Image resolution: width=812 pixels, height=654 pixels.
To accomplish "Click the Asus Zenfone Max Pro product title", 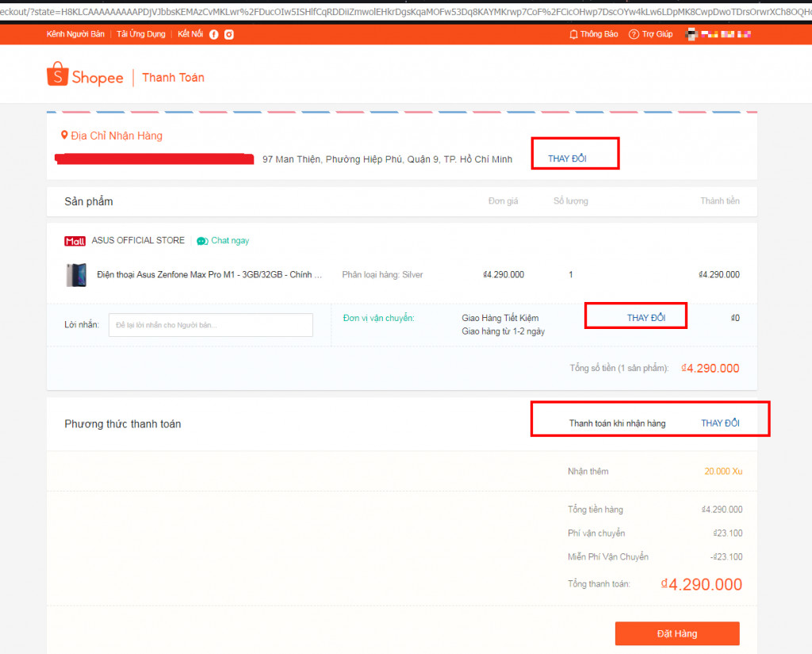I will point(209,275).
